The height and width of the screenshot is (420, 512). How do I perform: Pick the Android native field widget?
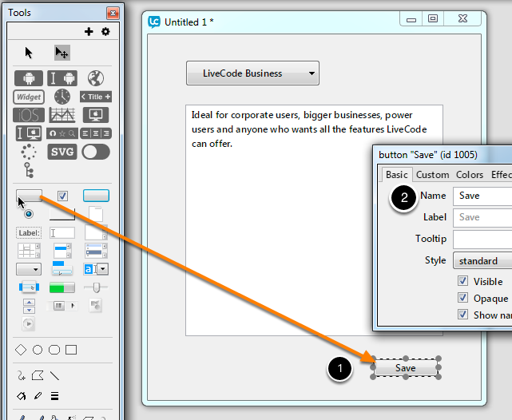[62, 78]
